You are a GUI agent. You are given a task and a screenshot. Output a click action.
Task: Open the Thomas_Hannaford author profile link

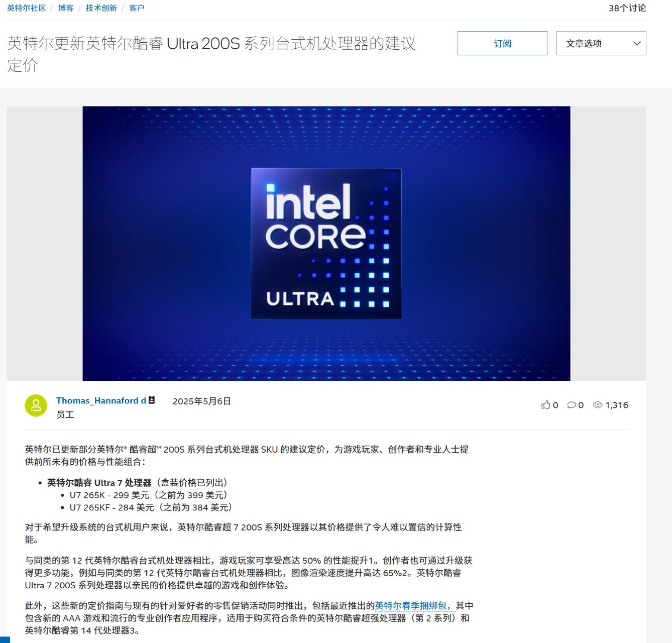point(101,400)
